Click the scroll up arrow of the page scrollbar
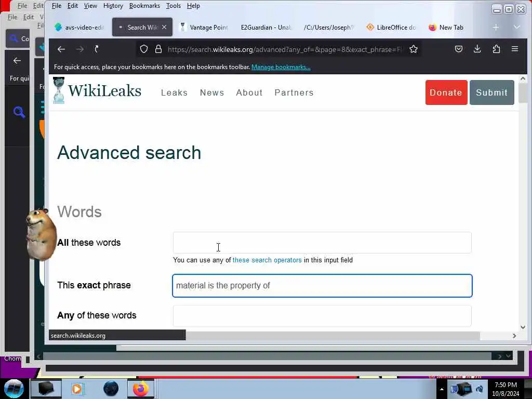532x399 pixels. tap(523, 79)
